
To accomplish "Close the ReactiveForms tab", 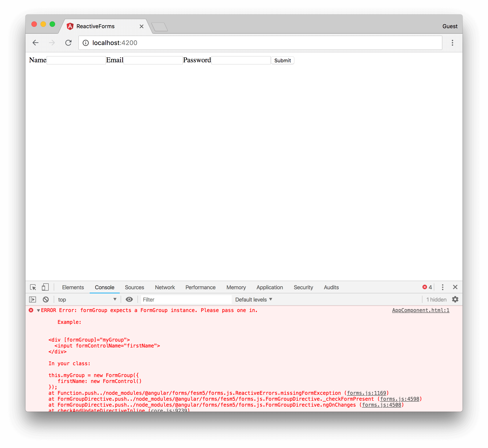I will tap(142, 26).
